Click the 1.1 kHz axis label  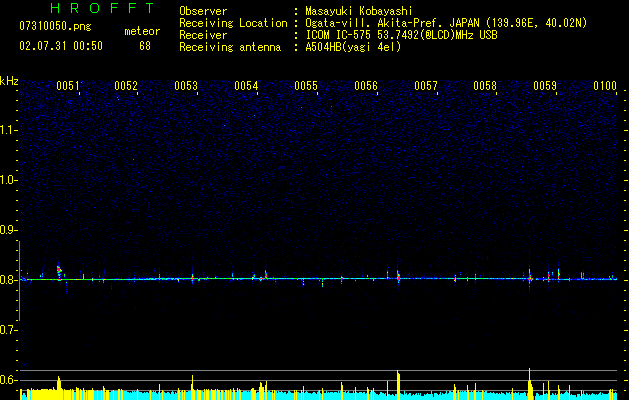(8, 130)
